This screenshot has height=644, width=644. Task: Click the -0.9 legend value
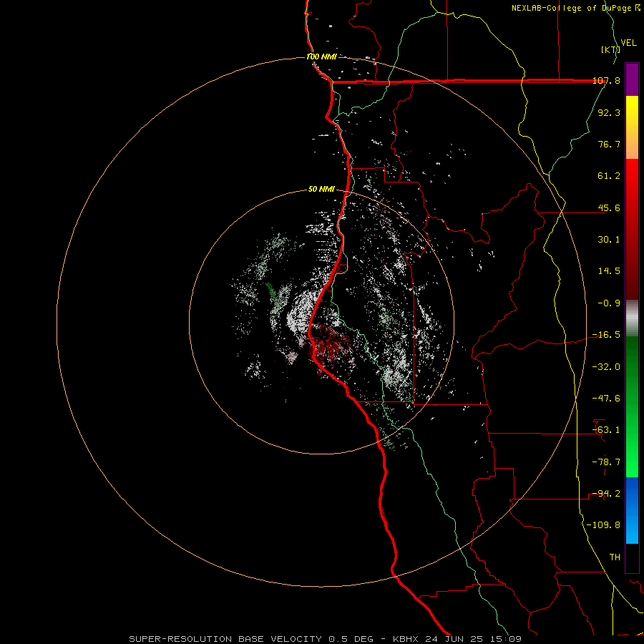click(x=609, y=303)
